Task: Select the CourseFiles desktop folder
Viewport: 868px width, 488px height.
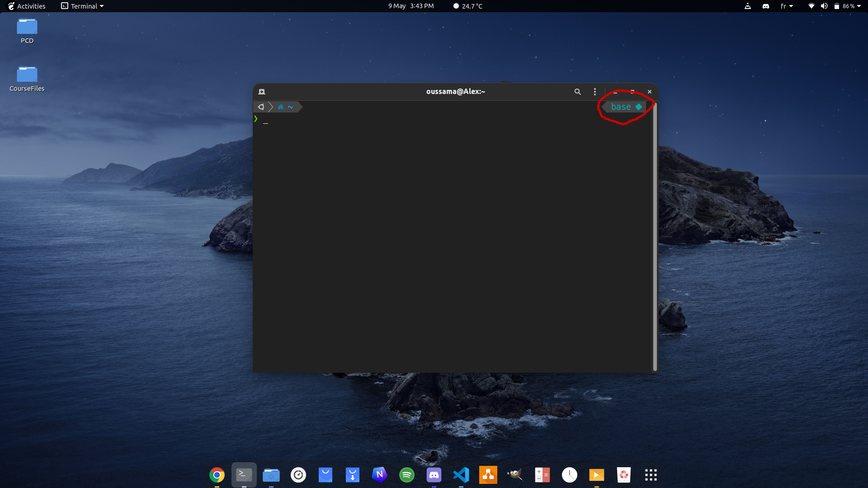Action: point(27,79)
